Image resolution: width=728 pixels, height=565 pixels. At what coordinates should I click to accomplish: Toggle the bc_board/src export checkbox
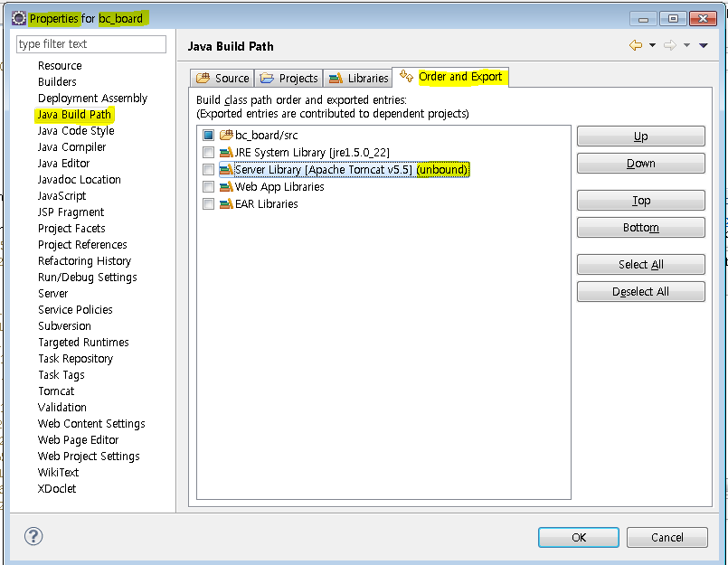pyautogui.click(x=209, y=136)
